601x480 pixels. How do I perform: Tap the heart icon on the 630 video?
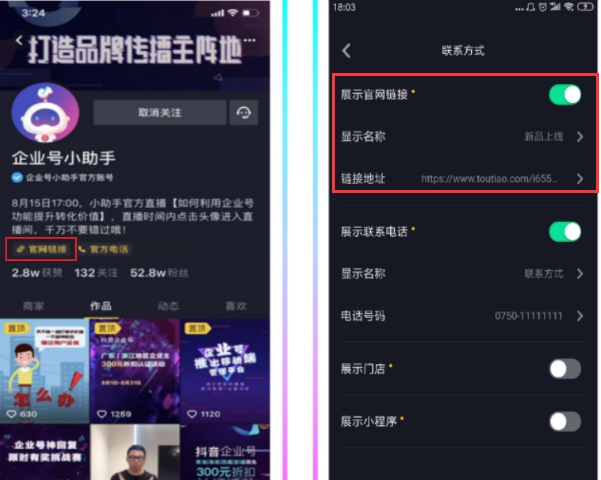click(11, 414)
